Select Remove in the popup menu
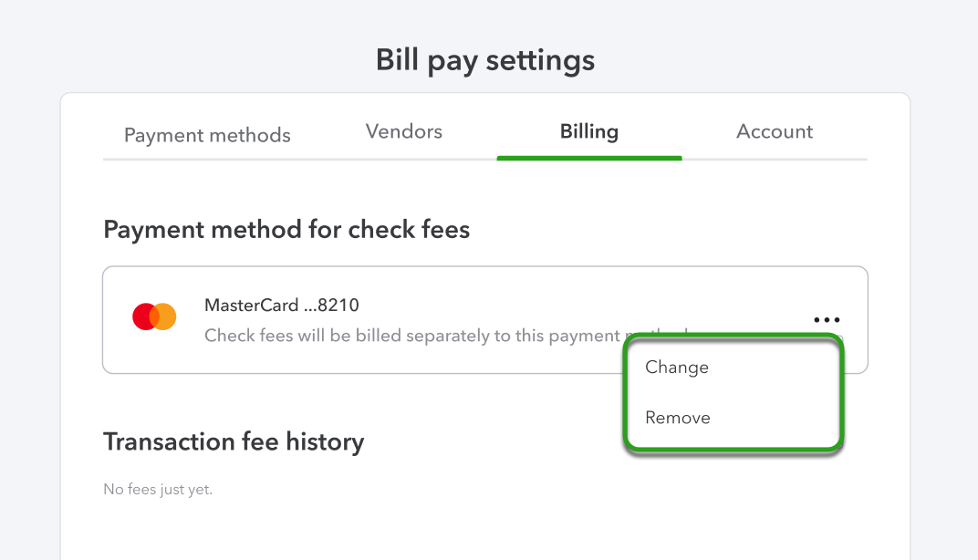Image resolution: width=978 pixels, height=560 pixels. (678, 418)
